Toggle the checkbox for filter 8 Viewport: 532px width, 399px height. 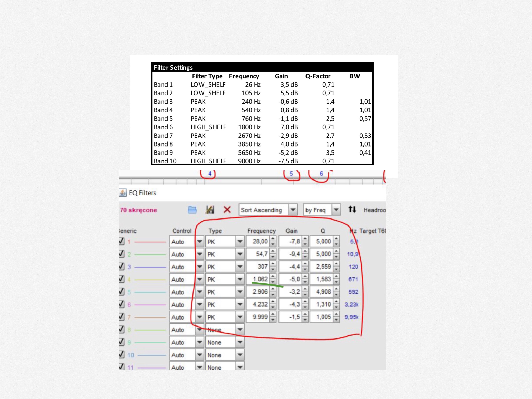click(x=122, y=329)
